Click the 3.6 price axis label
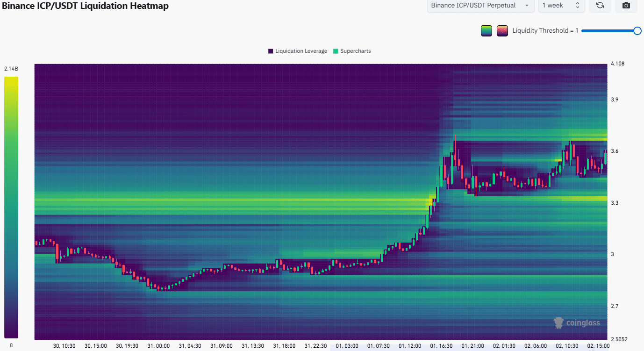Image resolution: width=644 pixels, height=351 pixels. coord(615,151)
